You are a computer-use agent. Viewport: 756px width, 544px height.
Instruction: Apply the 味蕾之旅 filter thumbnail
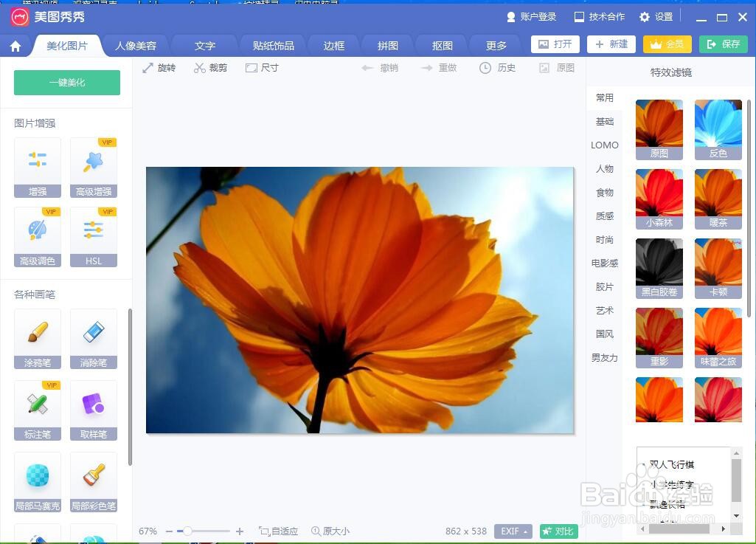[718, 338]
